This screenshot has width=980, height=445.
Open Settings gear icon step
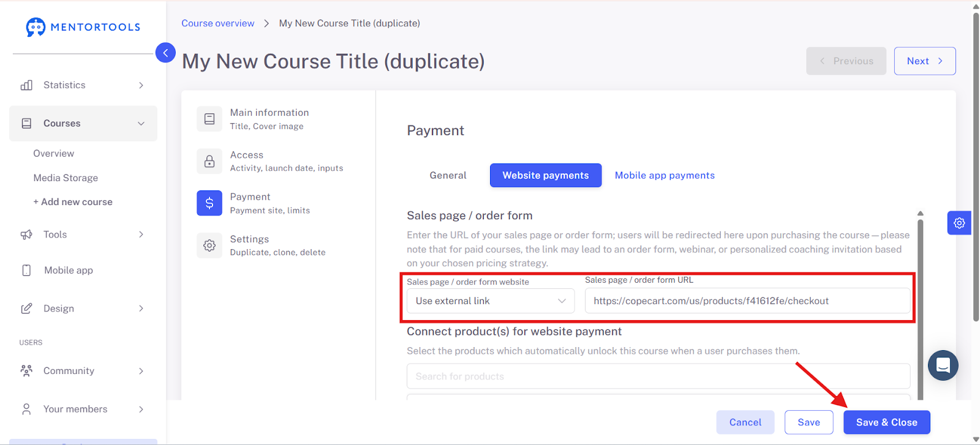(209, 245)
